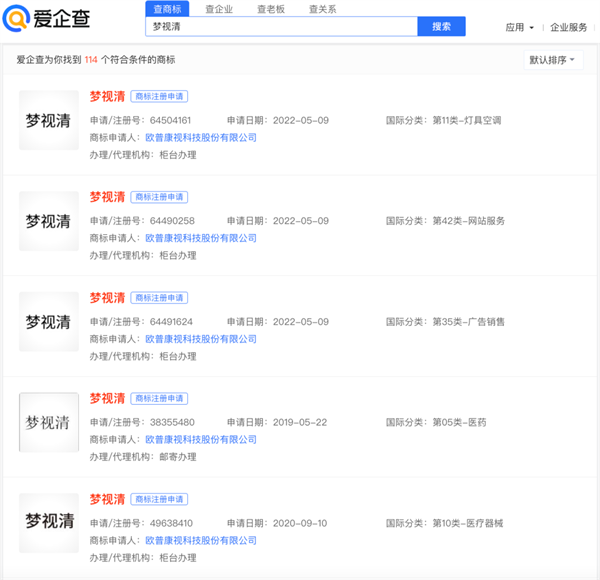600x580 pixels.
Task: Select registration number 64504161
Action: [x=170, y=121]
